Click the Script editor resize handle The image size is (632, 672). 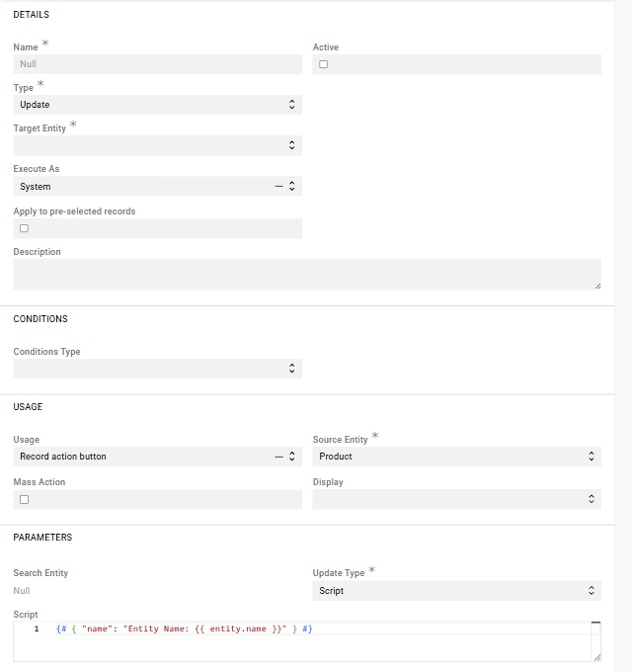596,656
